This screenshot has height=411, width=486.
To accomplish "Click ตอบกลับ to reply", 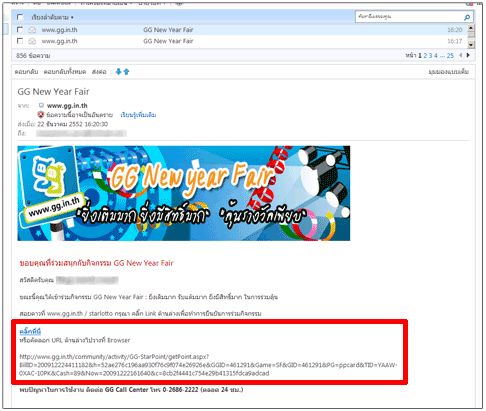I will point(26,72).
